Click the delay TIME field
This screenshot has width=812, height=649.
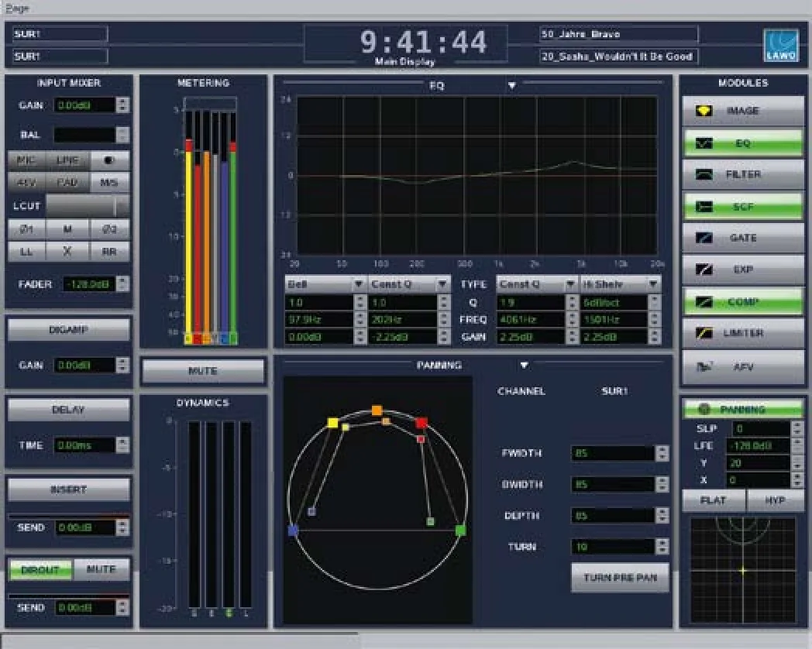click(x=84, y=445)
